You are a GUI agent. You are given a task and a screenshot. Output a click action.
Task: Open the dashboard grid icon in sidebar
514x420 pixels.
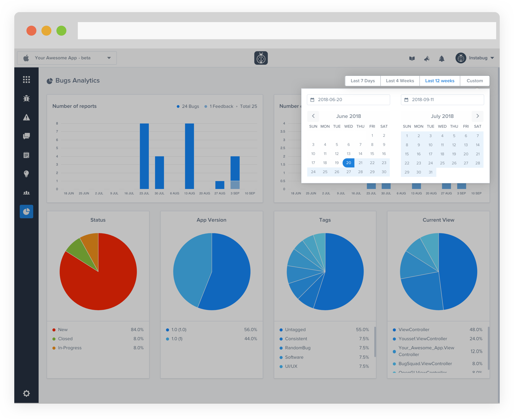point(26,79)
